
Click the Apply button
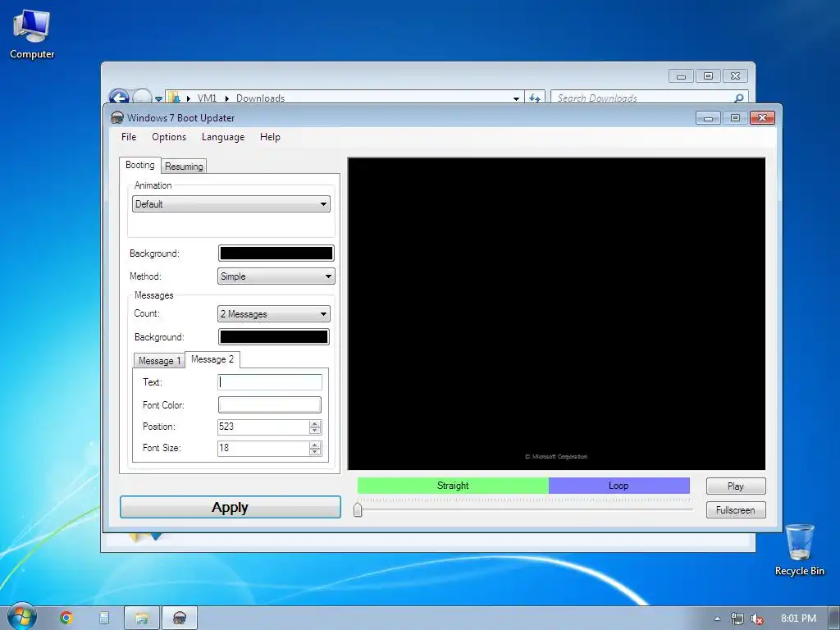pos(231,507)
